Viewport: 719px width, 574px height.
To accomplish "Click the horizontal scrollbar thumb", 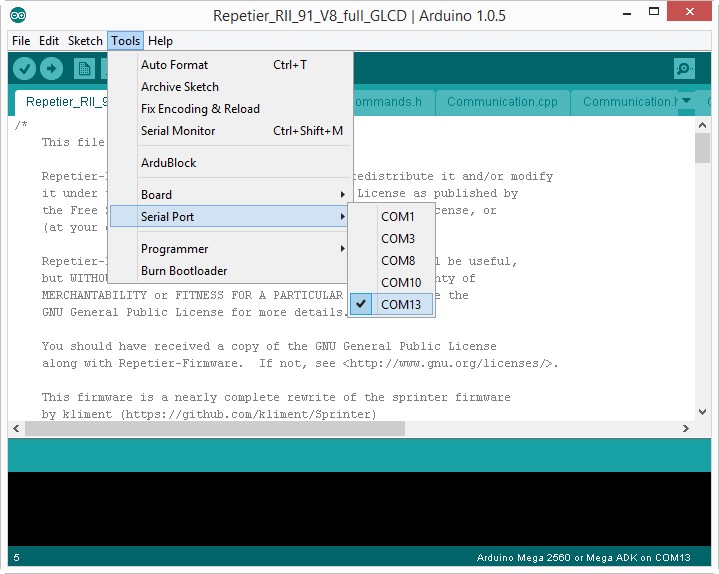I will tap(215, 428).
